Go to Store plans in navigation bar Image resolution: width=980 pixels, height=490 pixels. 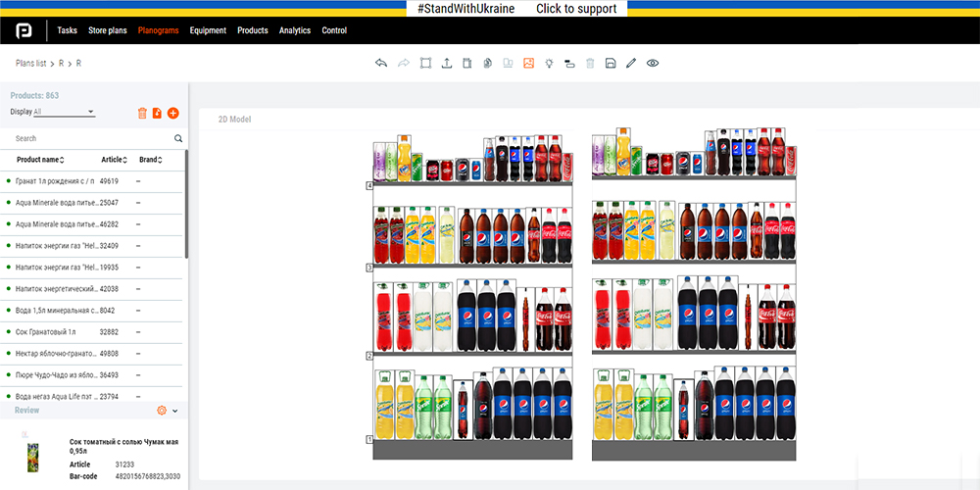point(108,30)
